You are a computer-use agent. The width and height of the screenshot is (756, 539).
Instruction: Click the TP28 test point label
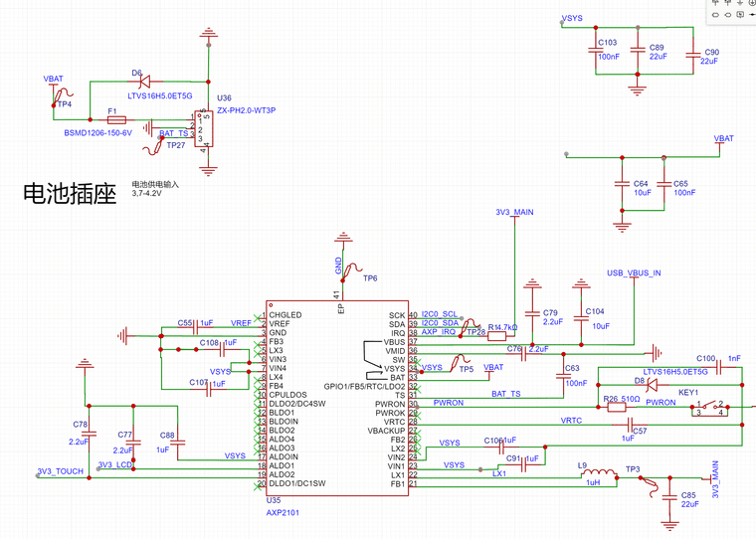pos(475,332)
